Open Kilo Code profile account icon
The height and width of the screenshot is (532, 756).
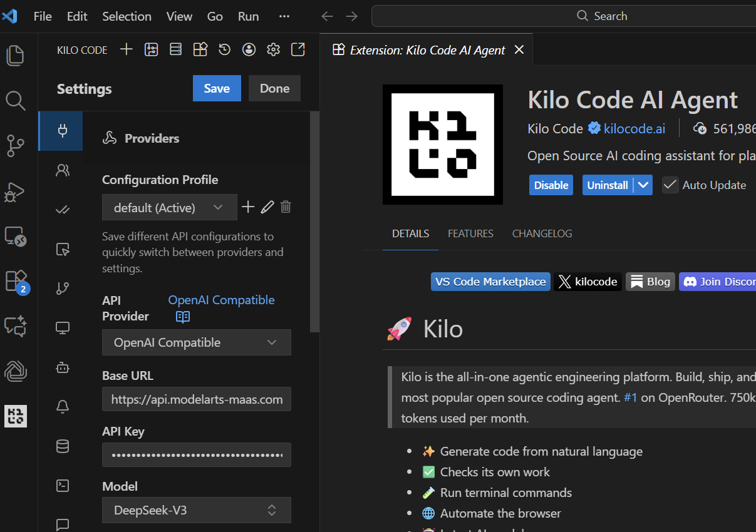point(249,50)
